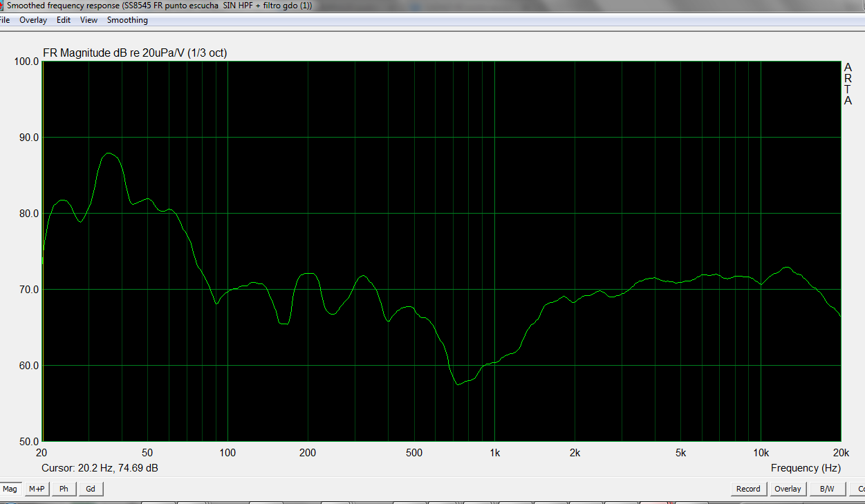Click the ARTA logo text on the graph
Viewport: 865px width, 504px height.
click(848, 84)
